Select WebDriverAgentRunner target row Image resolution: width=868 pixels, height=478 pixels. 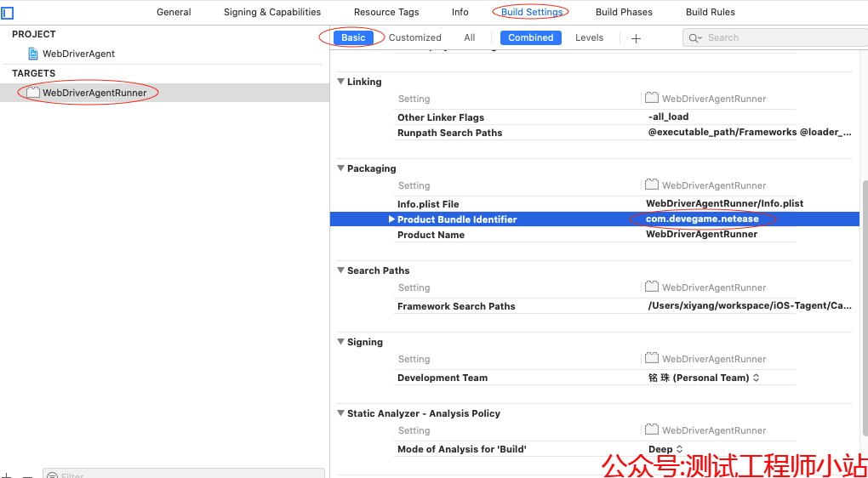[164, 93]
